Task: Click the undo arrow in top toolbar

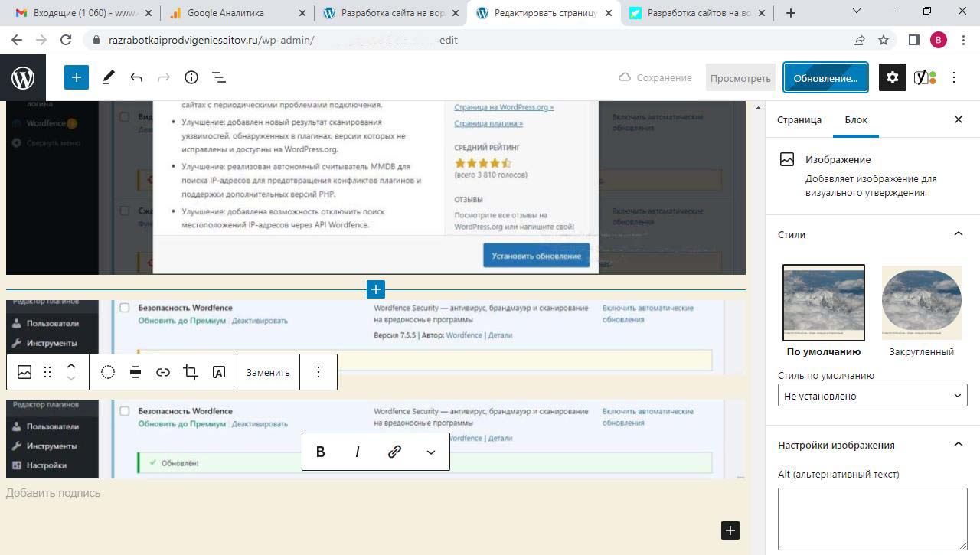Action: [x=136, y=77]
